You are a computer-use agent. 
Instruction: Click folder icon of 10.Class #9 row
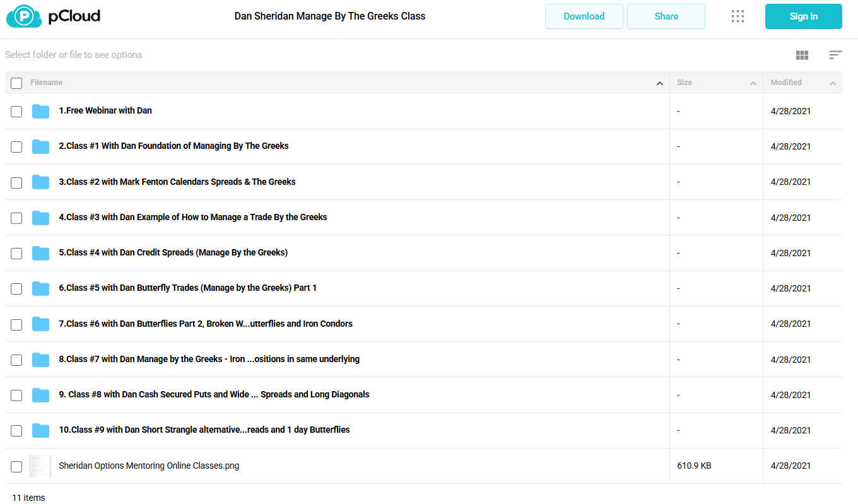point(40,430)
